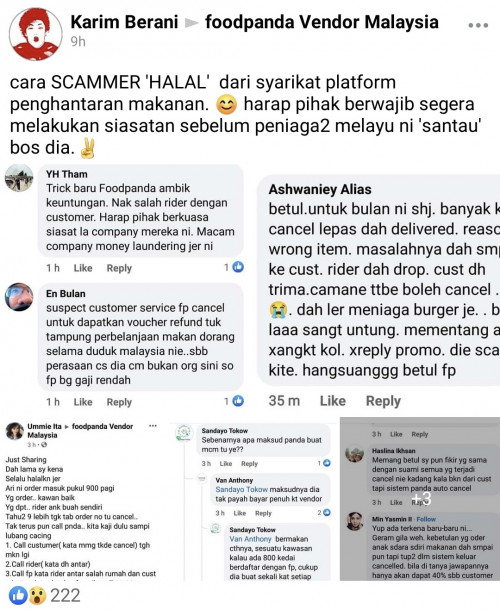Open Ummie Ita's shared post thumbnail
Image resolution: width=500 pixels, height=610 pixels.
point(82,499)
